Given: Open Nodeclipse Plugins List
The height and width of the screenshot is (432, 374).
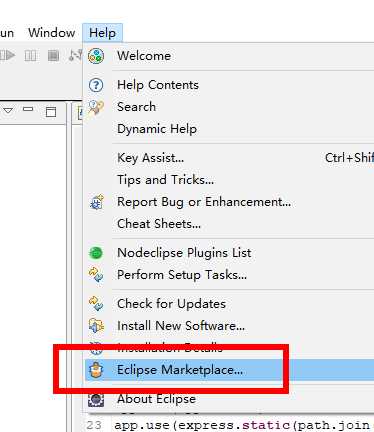Looking at the screenshot, I should tap(184, 253).
